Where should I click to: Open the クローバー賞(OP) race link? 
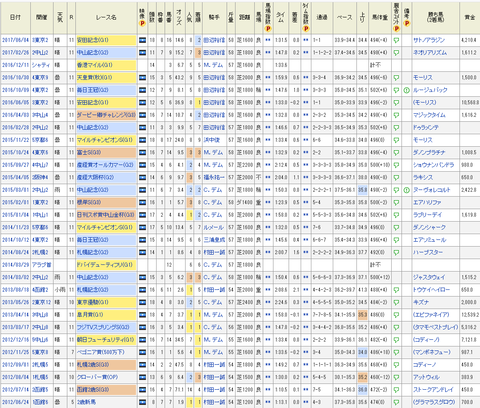pos(97,377)
